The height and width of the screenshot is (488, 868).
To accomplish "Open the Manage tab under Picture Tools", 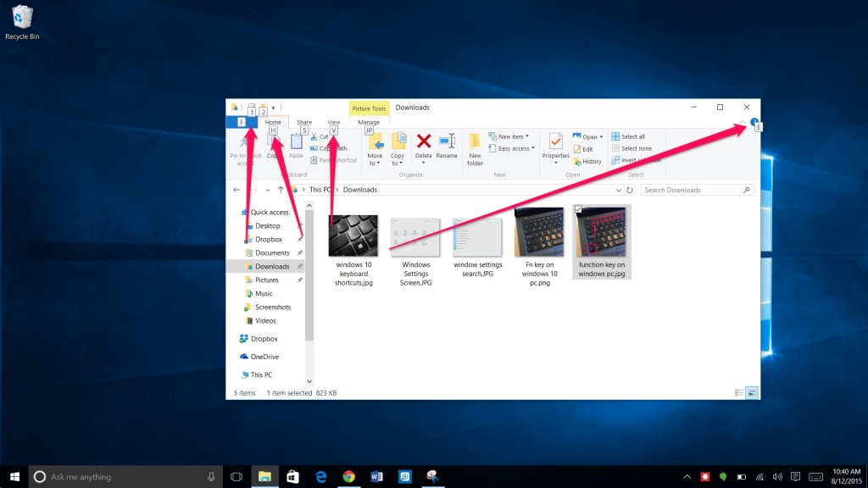I will (x=368, y=121).
